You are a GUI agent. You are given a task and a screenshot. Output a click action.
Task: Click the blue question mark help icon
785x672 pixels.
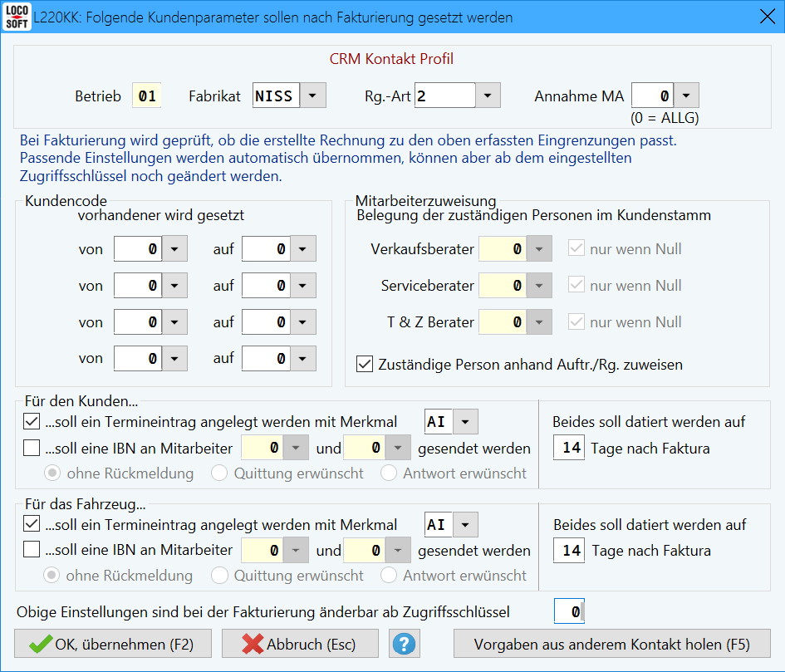pyautogui.click(x=404, y=644)
